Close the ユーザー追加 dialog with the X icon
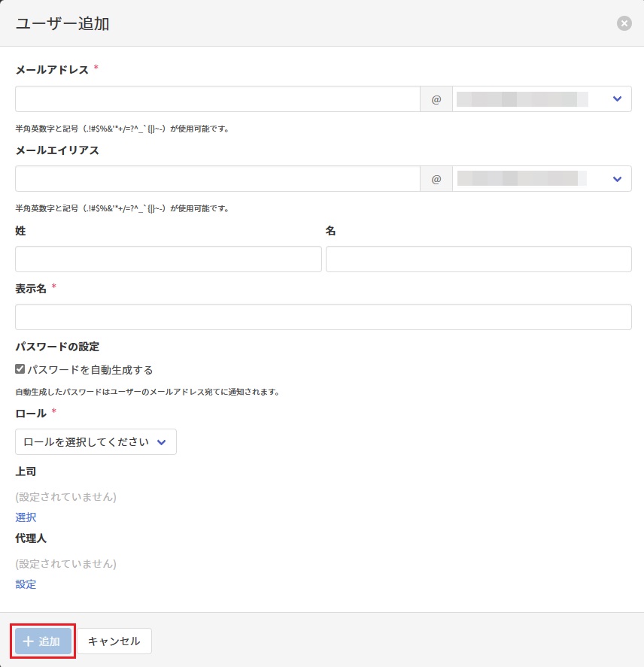This screenshot has height=667, width=644. [624, 23]
